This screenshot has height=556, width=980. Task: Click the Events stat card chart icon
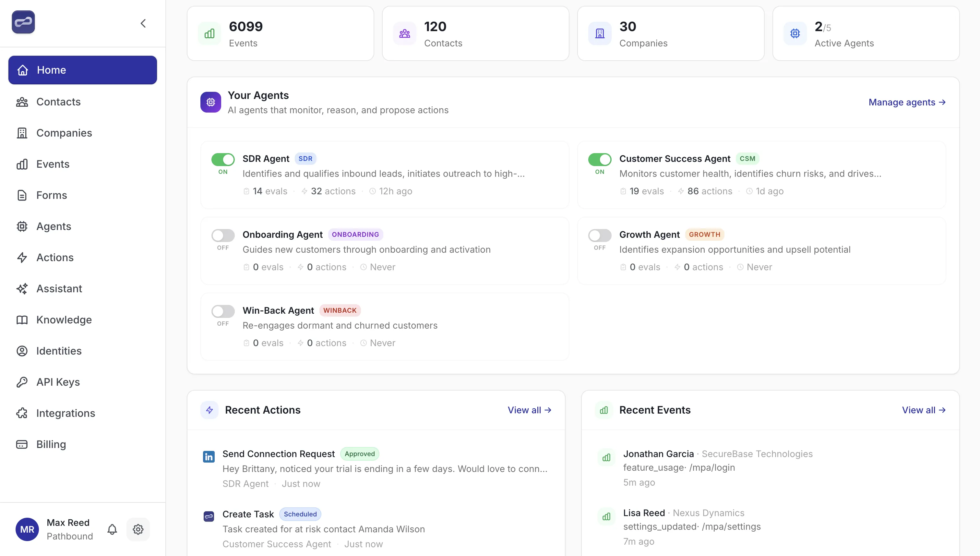(x=209, y=34)
